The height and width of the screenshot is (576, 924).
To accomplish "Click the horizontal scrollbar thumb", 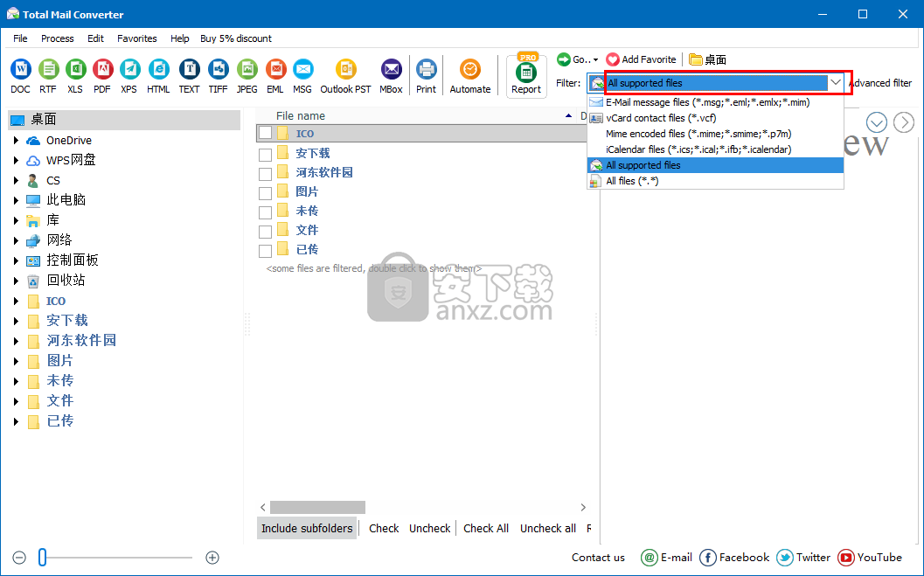I will [x=317, y=507].
